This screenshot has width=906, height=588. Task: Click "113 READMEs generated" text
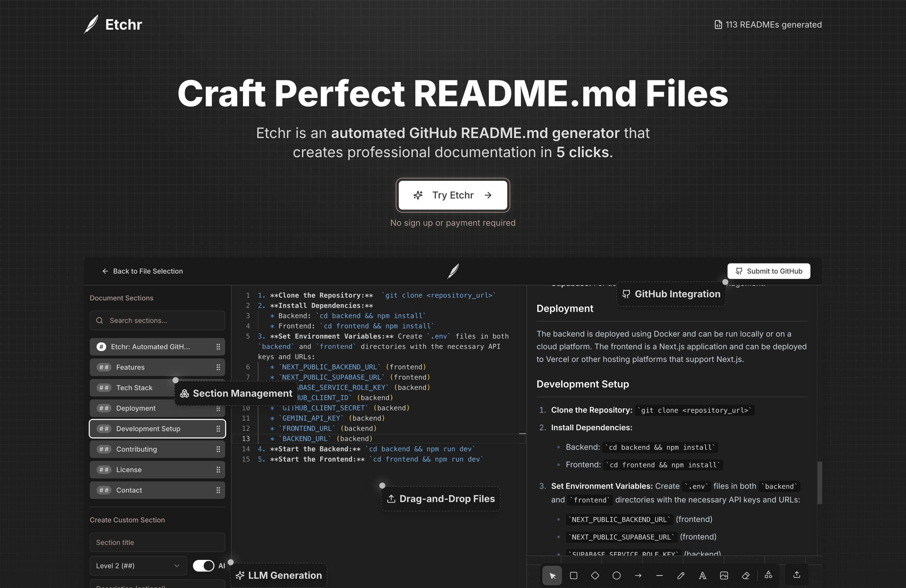(x=773, y=25)
